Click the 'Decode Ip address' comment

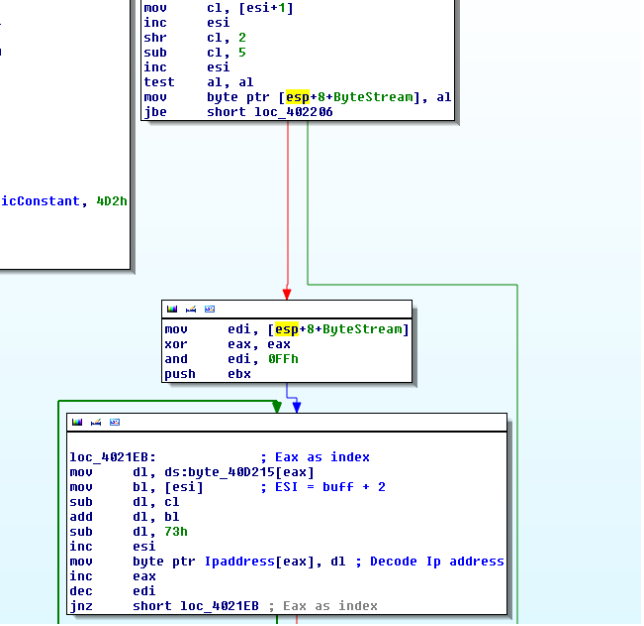[x=436, y=561]
